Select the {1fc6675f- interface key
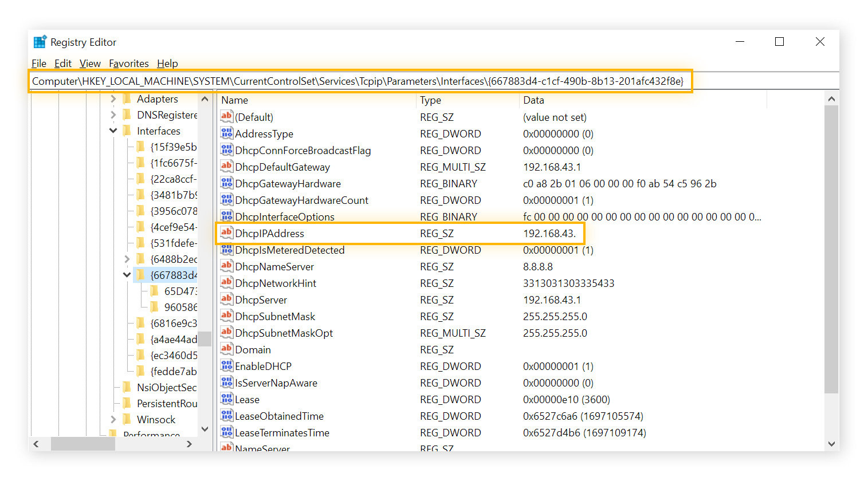 tap(174, 163)
